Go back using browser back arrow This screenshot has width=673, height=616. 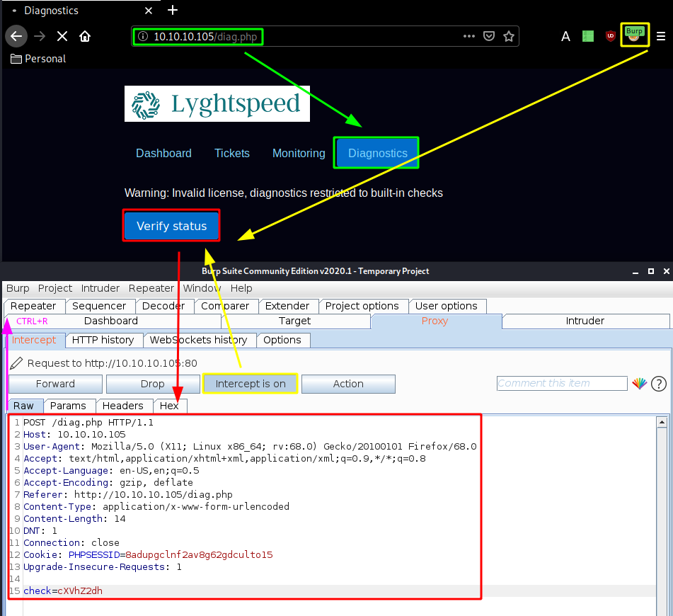point(16,37)
